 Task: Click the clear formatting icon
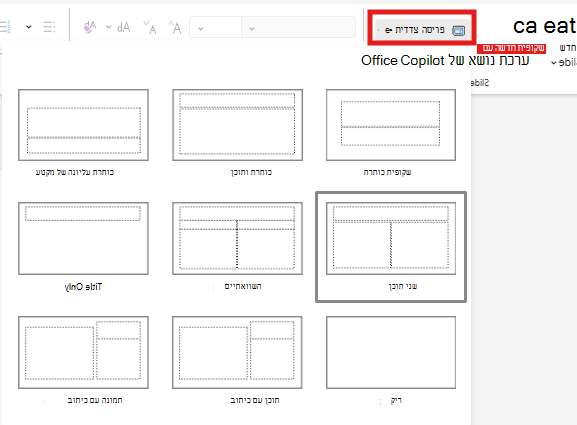coord(90,27)
